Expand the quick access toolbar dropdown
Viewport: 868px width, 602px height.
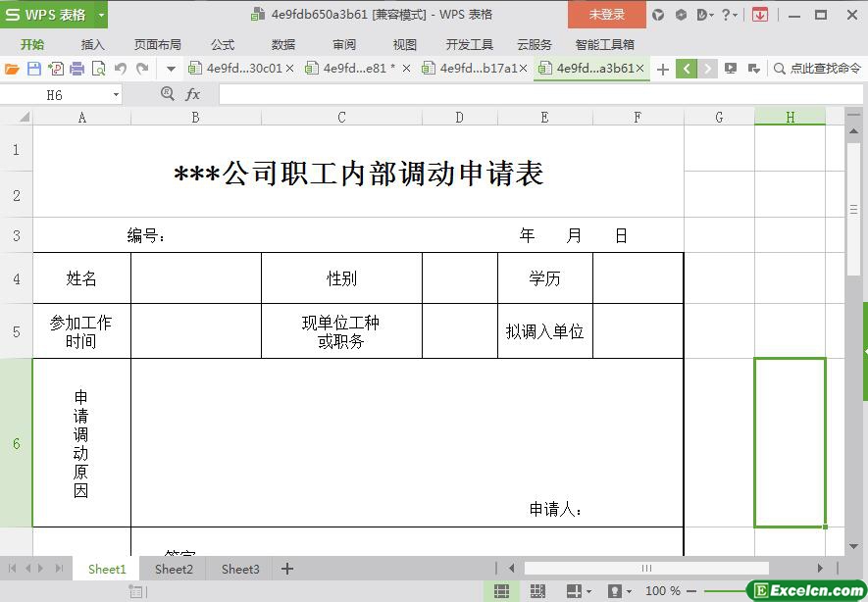pos(171,70)
